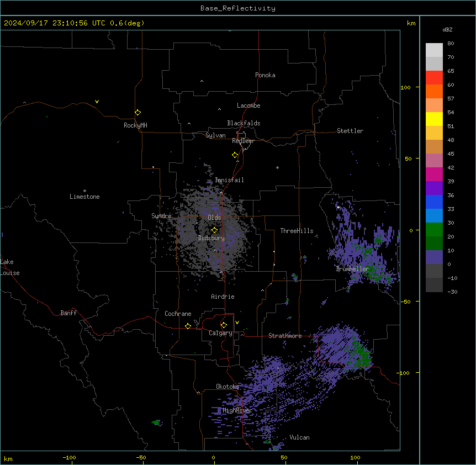This screenshot has width=476, height=465.
Task: Click the RockyMH label
Action: pyautogui.click(x=135, y=125)
